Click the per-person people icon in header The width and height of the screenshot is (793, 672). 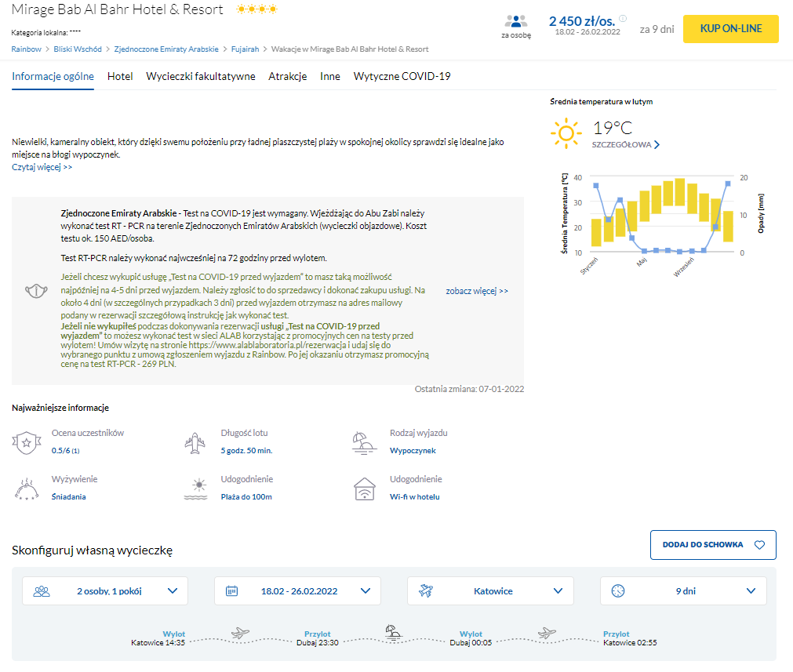click(516, 22)
